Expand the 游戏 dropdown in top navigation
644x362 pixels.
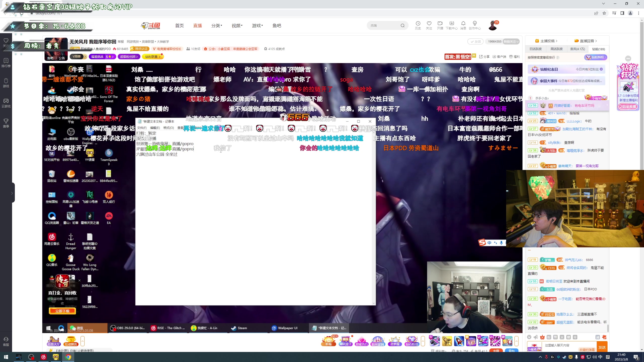257,25
